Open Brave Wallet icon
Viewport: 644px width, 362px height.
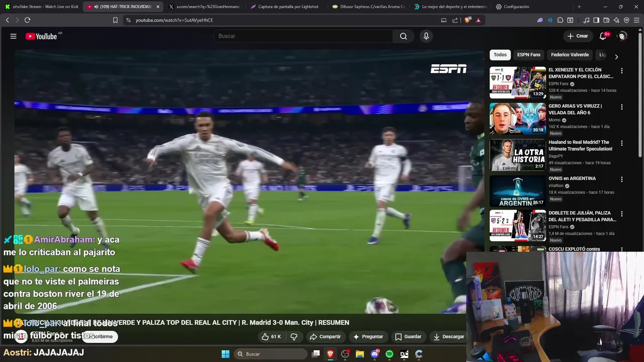[x=606, y=20]
